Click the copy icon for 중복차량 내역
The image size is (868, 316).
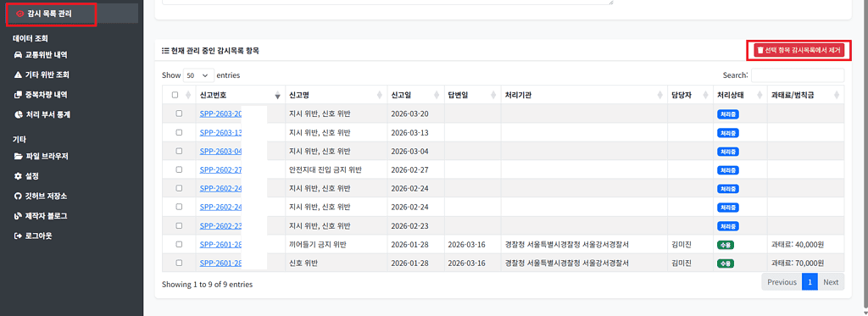click(18, 95)
